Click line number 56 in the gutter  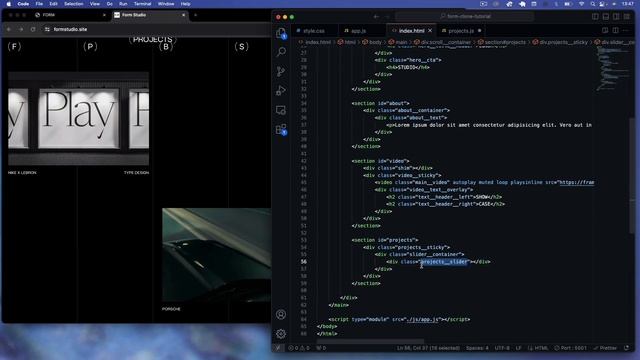pos(304,262)
